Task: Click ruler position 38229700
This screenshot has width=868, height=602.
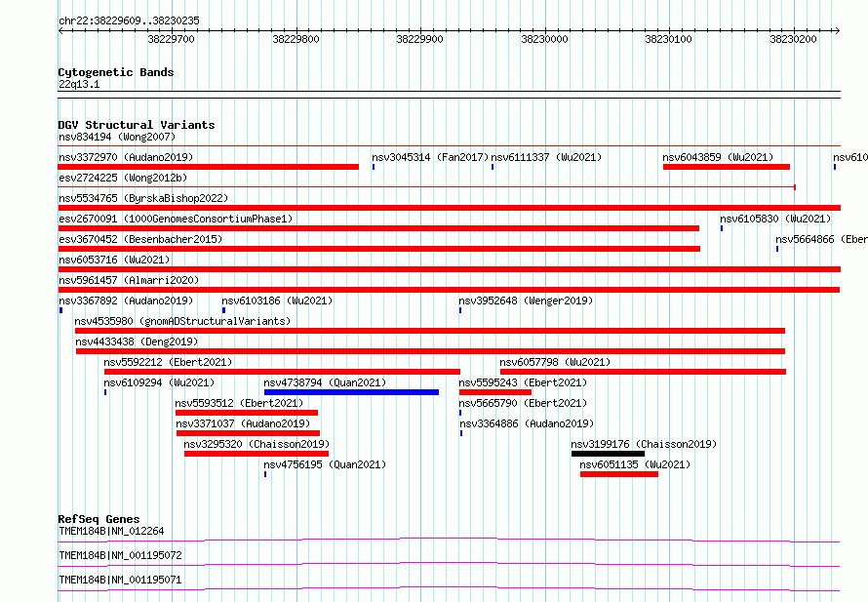Action: (171, 39)
